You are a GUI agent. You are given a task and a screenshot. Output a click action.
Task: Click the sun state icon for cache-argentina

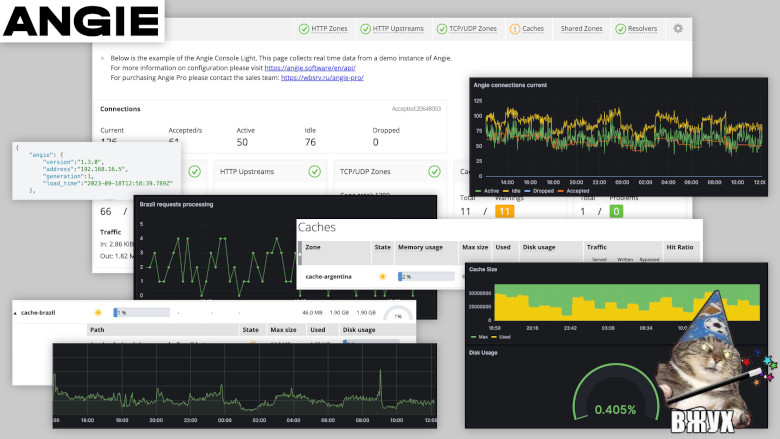(x=382, y=276)
